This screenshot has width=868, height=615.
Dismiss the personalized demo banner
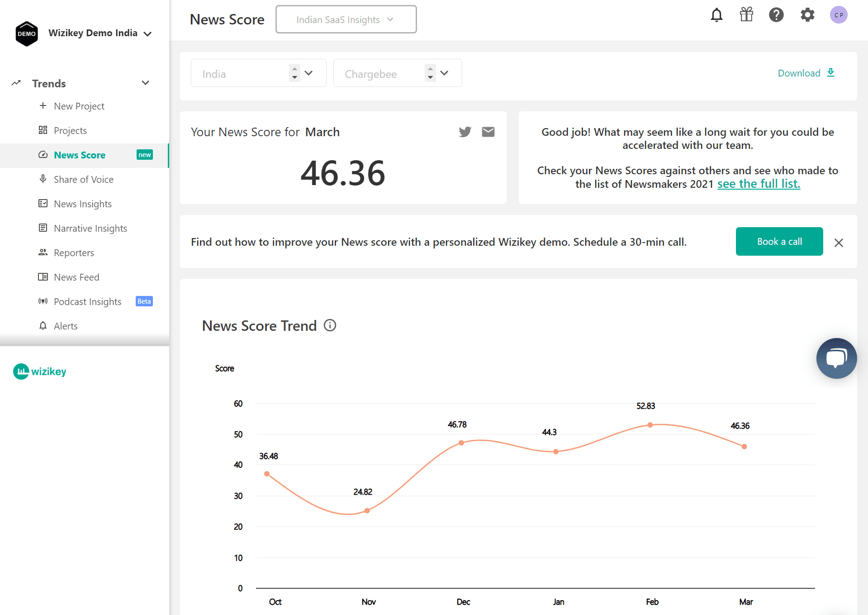pyautogui.click(x=839, y=243)
